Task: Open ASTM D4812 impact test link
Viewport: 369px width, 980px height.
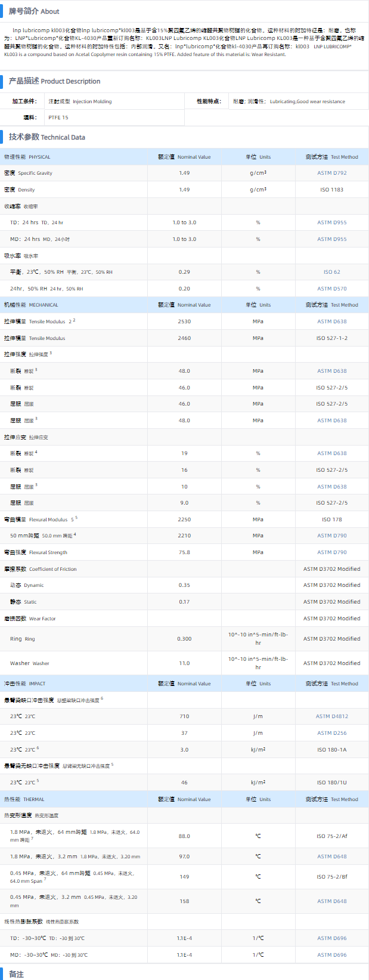Action: (x=331, y=716)
